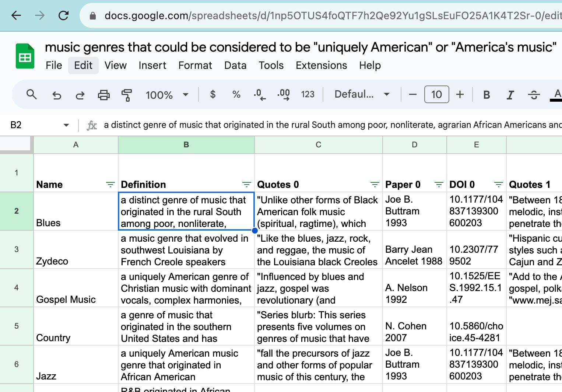Toggle bold formatting
The height and width of the screenshot is (392, 562).
487,95
